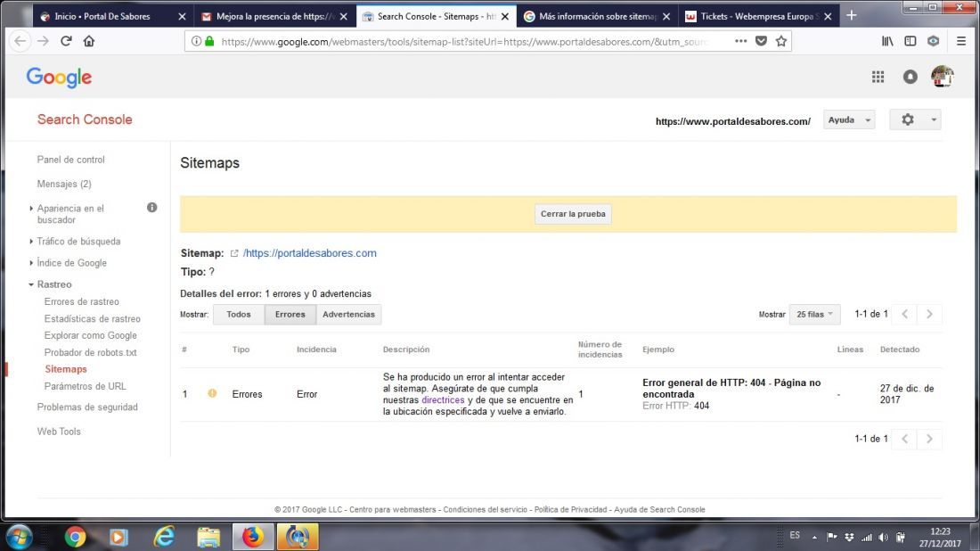This screenshot has height=551, width=980.
Task: Go to previous page arrow above table
Action: coord(904,314)
